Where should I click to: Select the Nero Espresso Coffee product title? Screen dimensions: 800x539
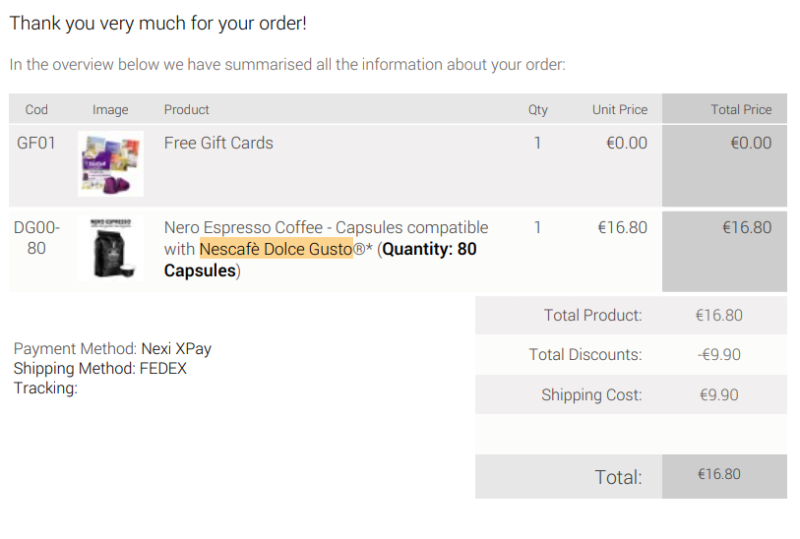click(326, 249)
